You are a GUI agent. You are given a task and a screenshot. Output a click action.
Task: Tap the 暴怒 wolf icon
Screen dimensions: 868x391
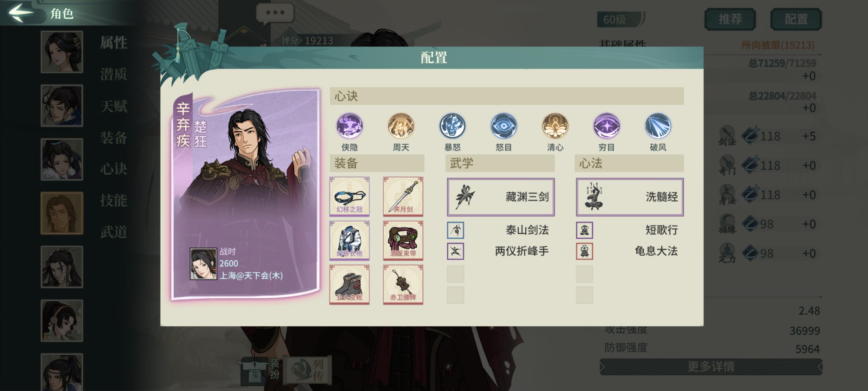pos(452,126)
